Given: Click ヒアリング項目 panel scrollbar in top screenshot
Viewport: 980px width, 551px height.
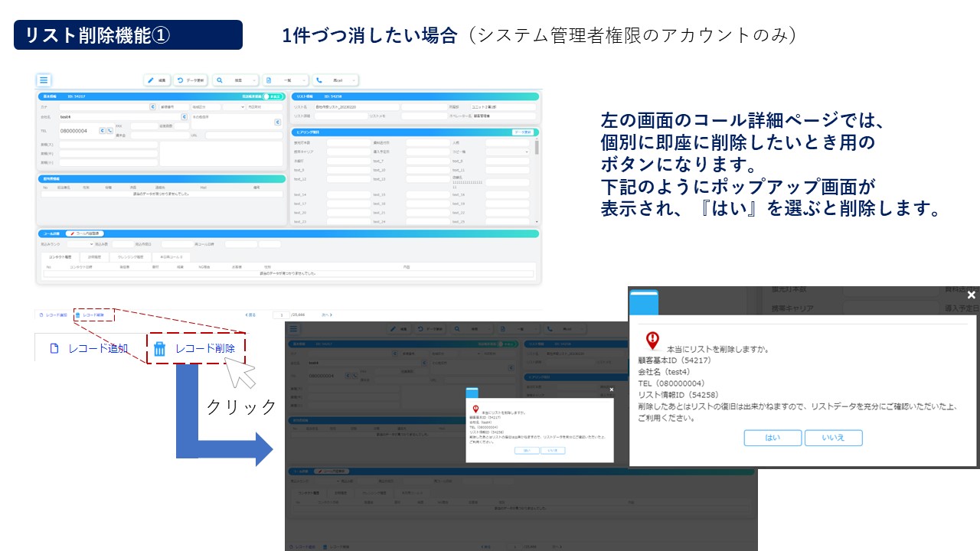Looking at the screenshot, I should point(537,146).
